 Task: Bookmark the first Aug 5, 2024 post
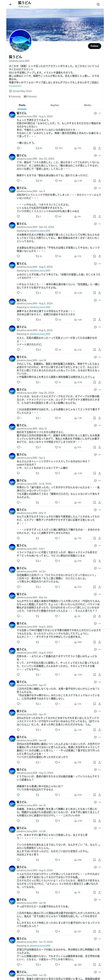(95, 148)
